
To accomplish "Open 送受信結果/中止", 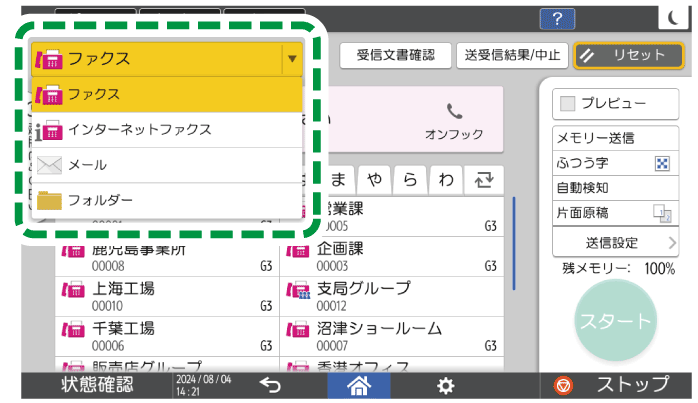I will tap(512, 55).
